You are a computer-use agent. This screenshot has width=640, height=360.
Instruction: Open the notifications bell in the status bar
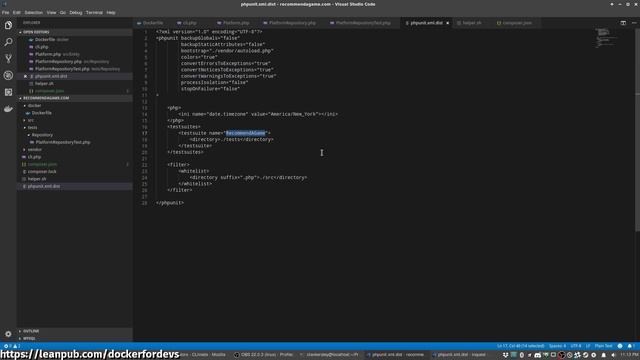(631, 346)
